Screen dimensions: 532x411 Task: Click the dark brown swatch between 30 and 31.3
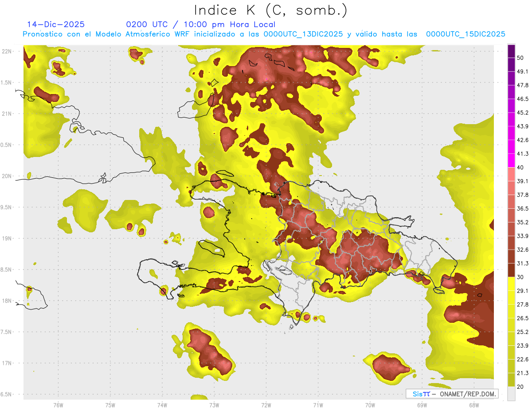point(511,270)
